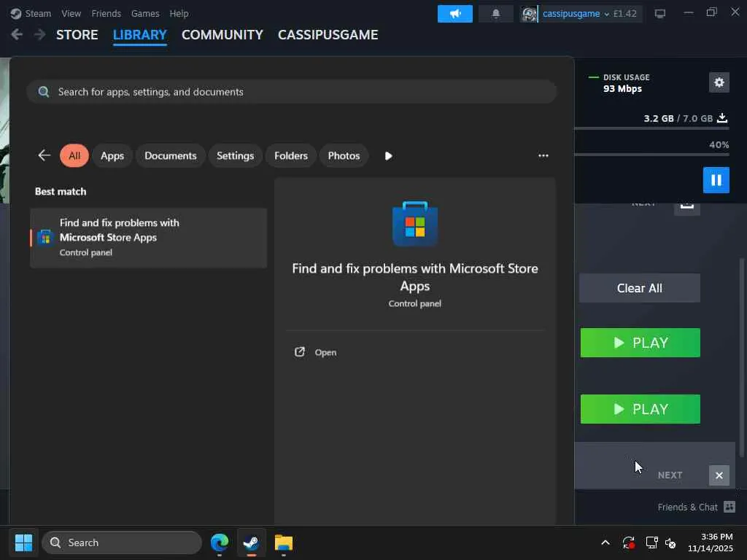This screenshot has height=560, width=747.
Task: Select the Settings search filter
Action: [x=235, y=156]
